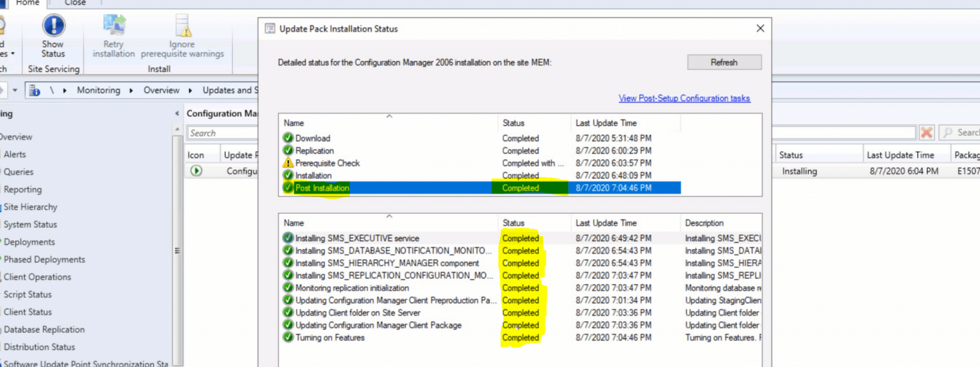Open the Home ribbon tab
The height and width of the screenshot is (367, 980).
coord(27,3)
